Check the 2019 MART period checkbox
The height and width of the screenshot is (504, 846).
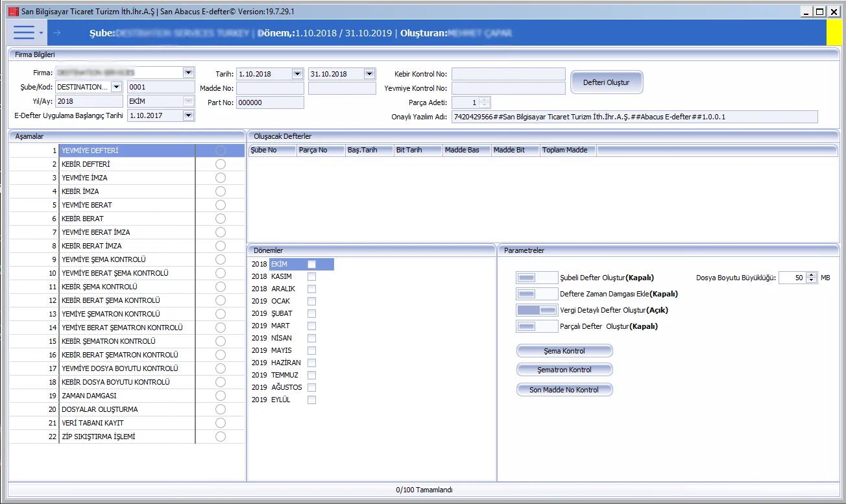click(x=312, y=326)
